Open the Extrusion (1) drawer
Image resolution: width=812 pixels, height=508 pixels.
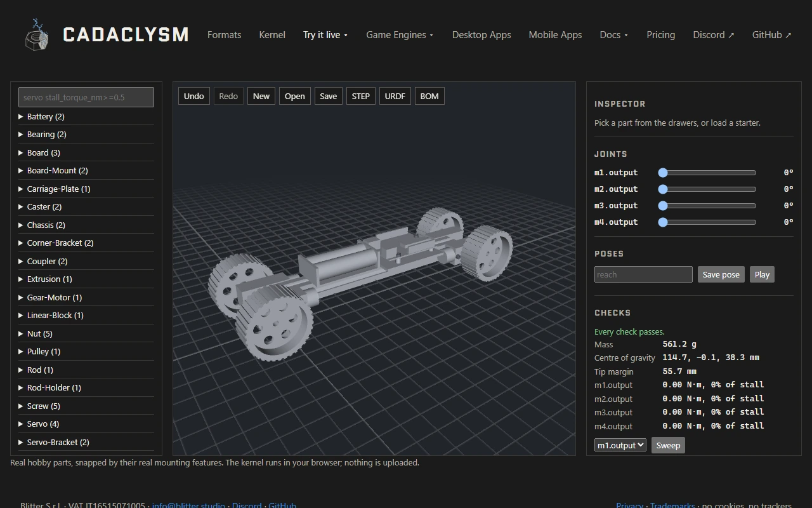coord(86,279)
